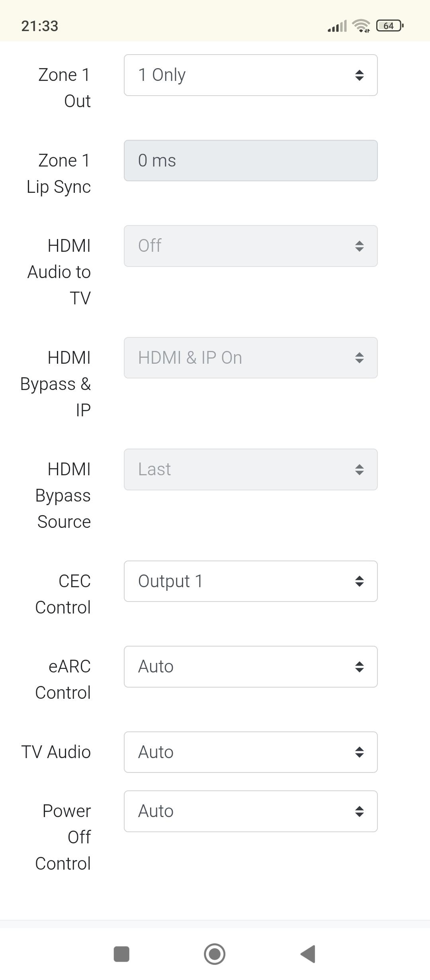Tap the arrows icon on CEC Control selector
This screenshot has width=430, height=980.
(x=360, y=581)
